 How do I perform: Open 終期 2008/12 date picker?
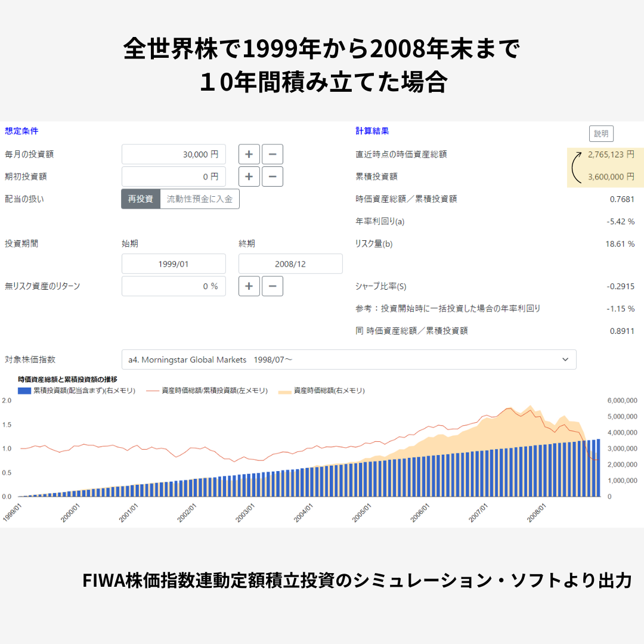tap(290, 264)
